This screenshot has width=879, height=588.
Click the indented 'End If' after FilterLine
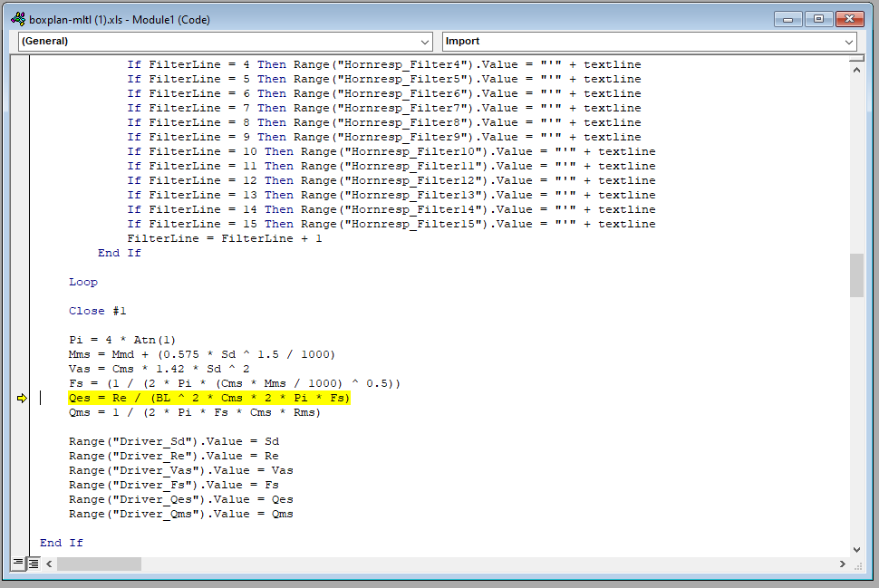pos(120,254)
